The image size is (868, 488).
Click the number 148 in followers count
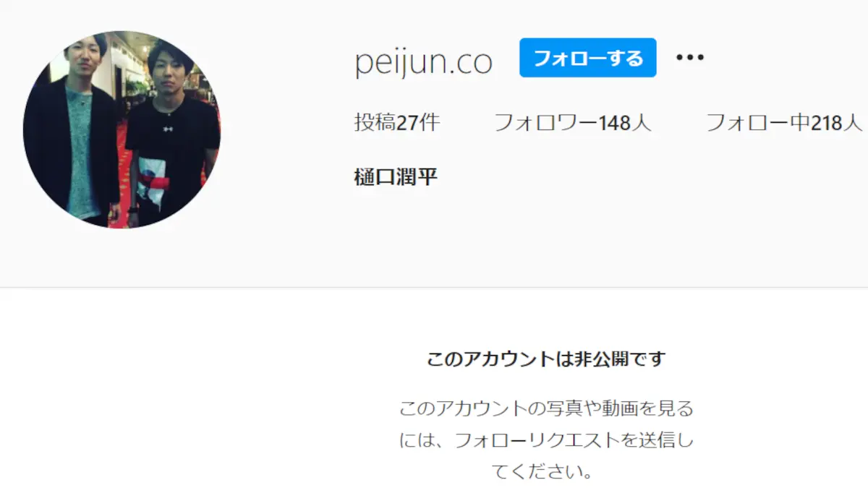[x=615, y=123]
